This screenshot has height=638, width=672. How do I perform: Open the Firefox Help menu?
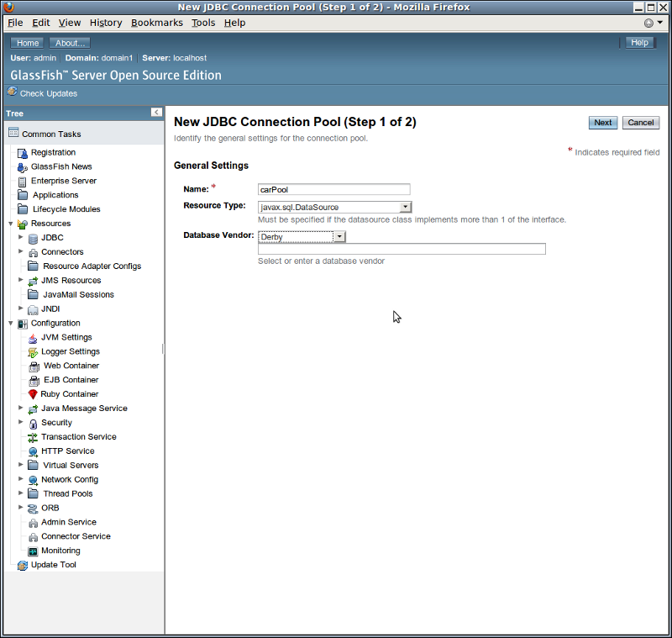point(234,23)
